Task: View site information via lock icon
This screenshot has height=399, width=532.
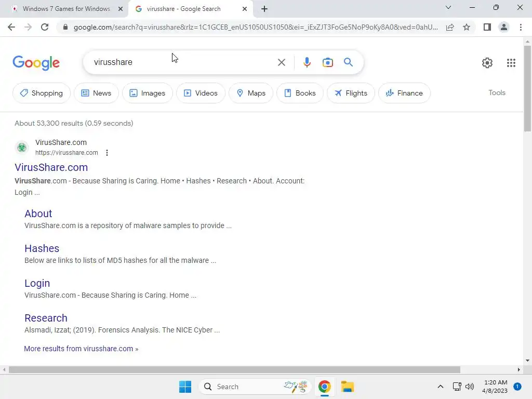Action: (65, 27)
